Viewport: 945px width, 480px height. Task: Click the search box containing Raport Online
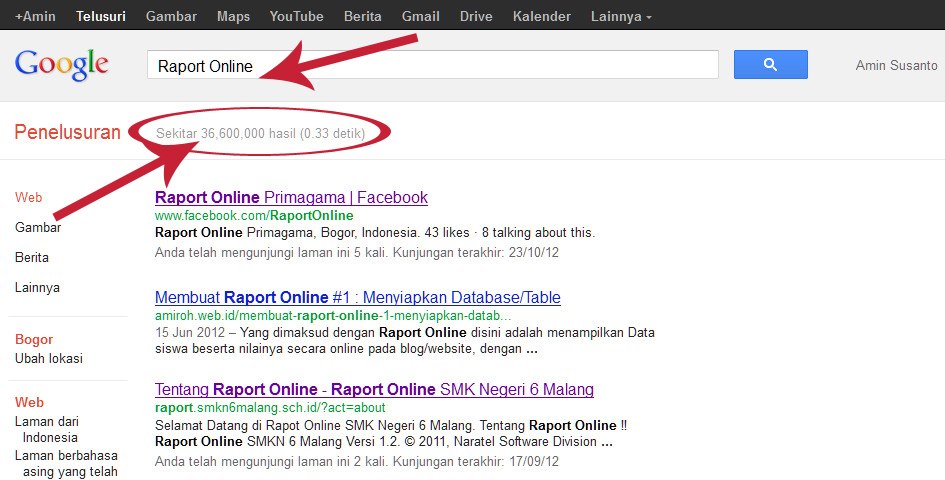click(433, 65)
